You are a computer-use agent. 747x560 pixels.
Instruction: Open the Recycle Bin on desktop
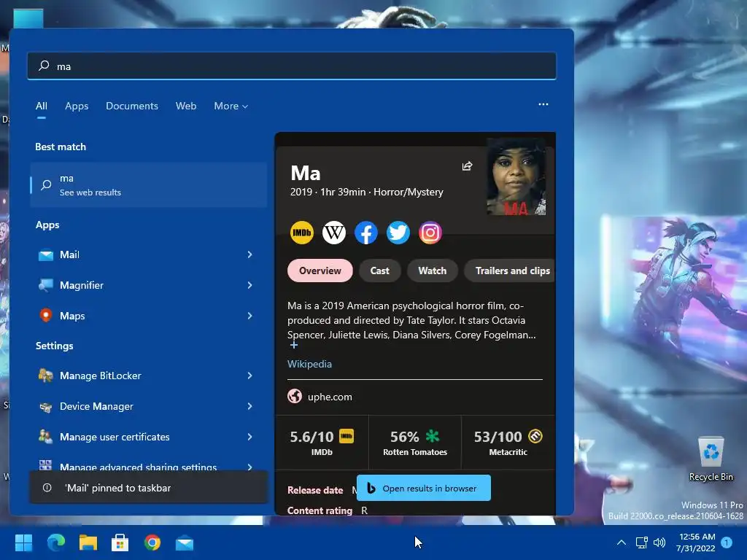tap(711, 459)
